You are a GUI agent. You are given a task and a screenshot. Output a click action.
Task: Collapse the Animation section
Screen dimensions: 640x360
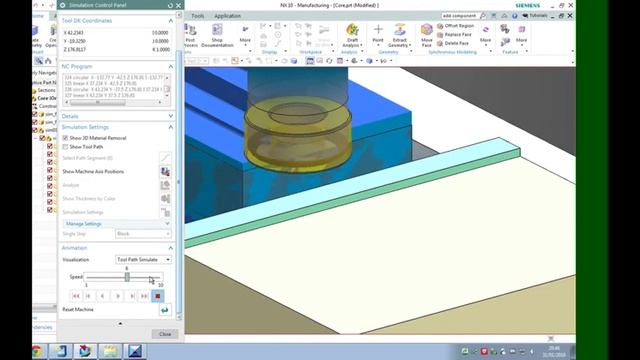pos(171,248)
